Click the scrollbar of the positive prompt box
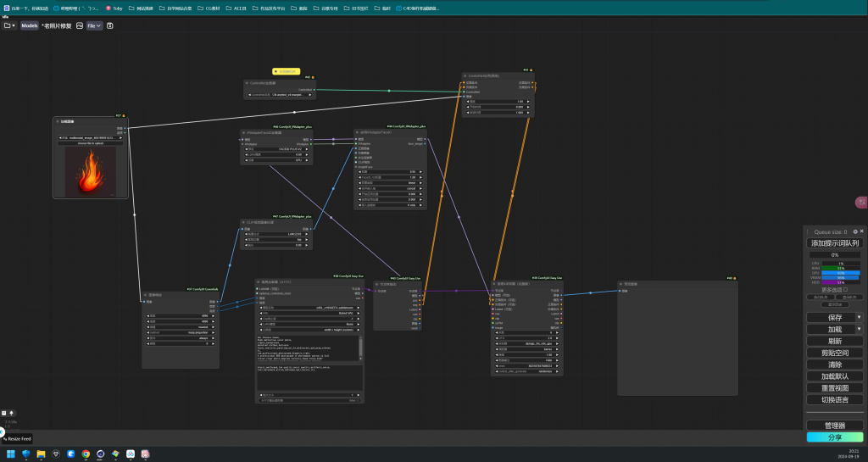This screenshot has height=462, width=868. click(x=361, y=348)
